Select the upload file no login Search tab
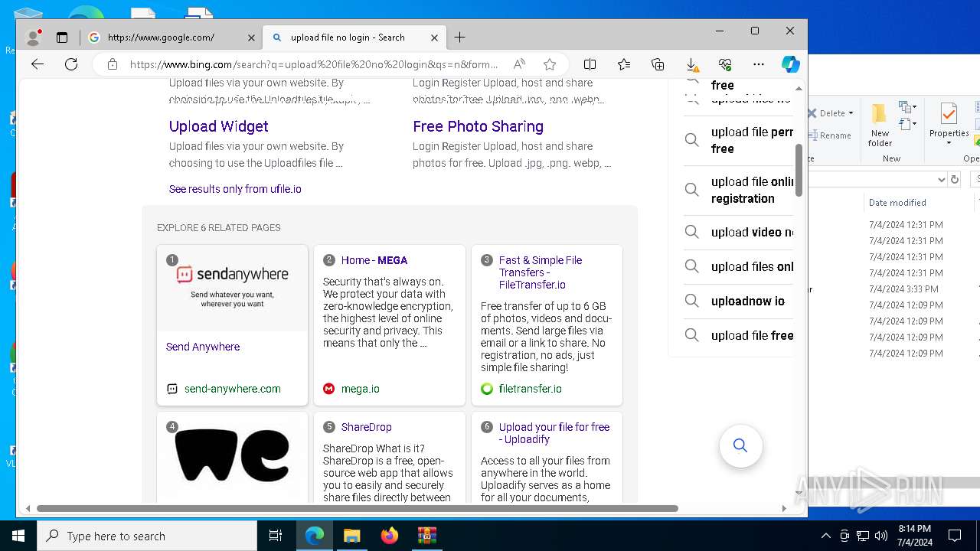 point(354,37)
